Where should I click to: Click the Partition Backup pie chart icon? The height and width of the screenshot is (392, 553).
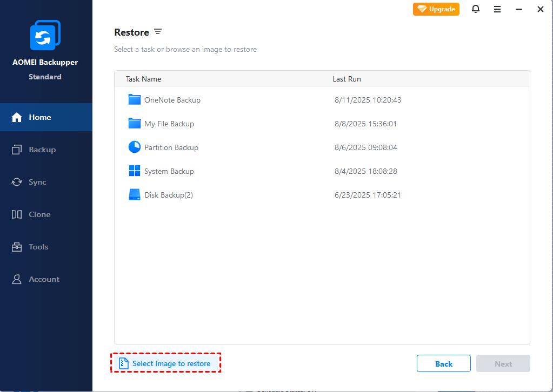(x=134, y=147)
